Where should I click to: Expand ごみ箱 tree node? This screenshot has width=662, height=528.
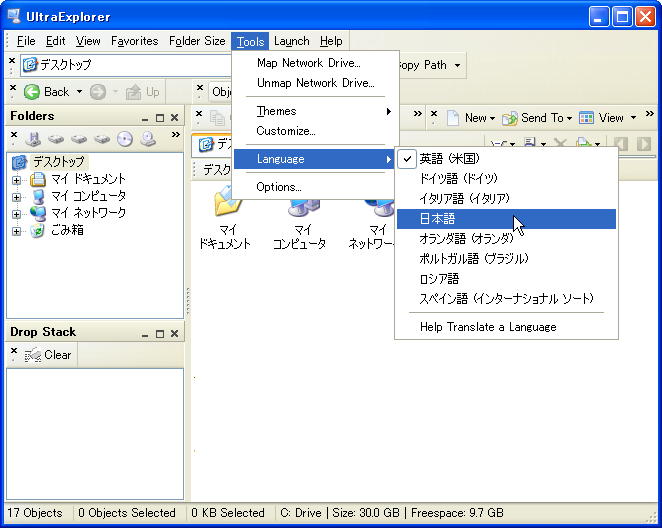tap(16, 231)
